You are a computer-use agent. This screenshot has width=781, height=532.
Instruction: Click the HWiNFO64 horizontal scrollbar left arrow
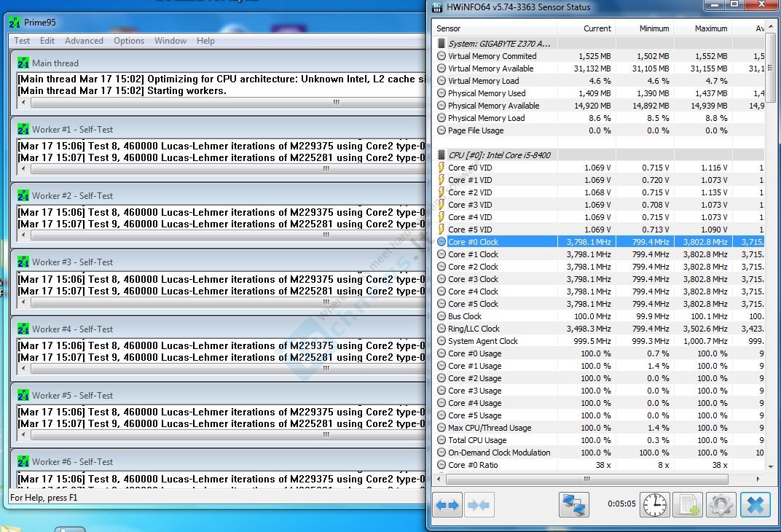tap(439, 479)
